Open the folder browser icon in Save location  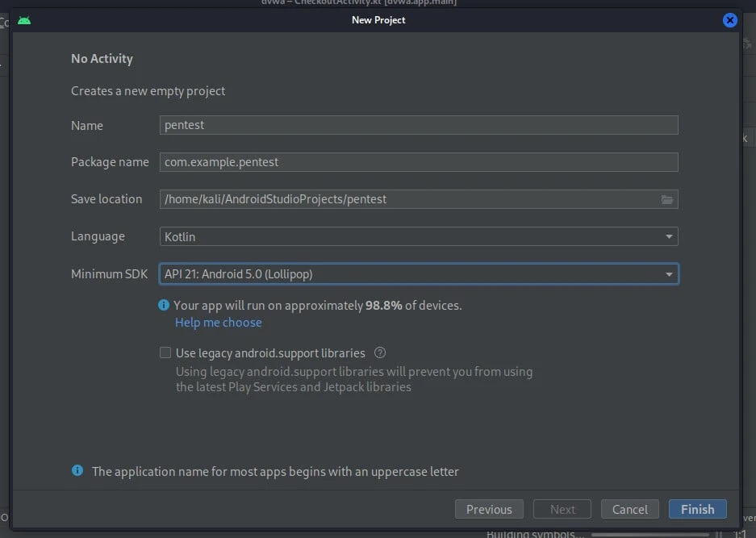tap(667, 198)
